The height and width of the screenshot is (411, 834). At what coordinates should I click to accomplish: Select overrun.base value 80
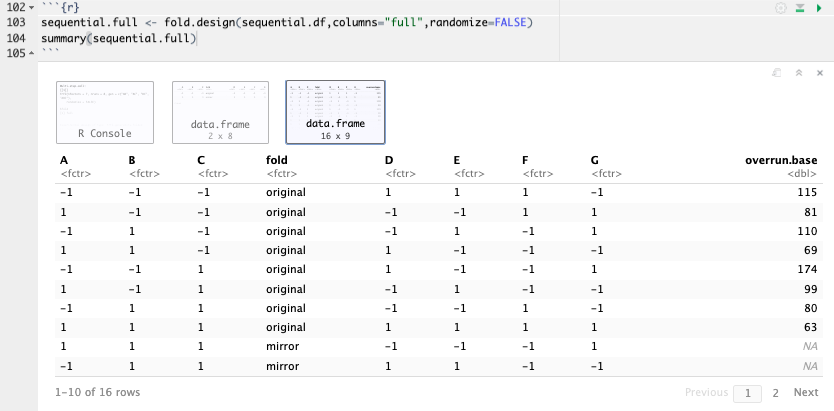pos(811,308)
